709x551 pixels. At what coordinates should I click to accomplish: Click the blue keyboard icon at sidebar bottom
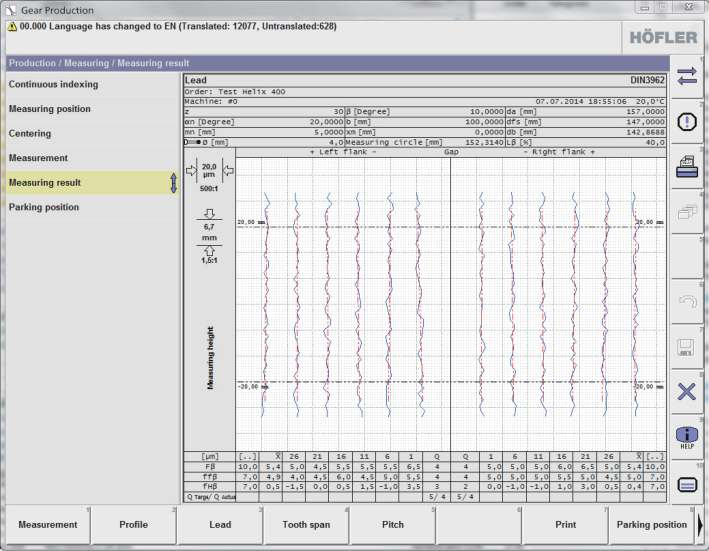687,484
